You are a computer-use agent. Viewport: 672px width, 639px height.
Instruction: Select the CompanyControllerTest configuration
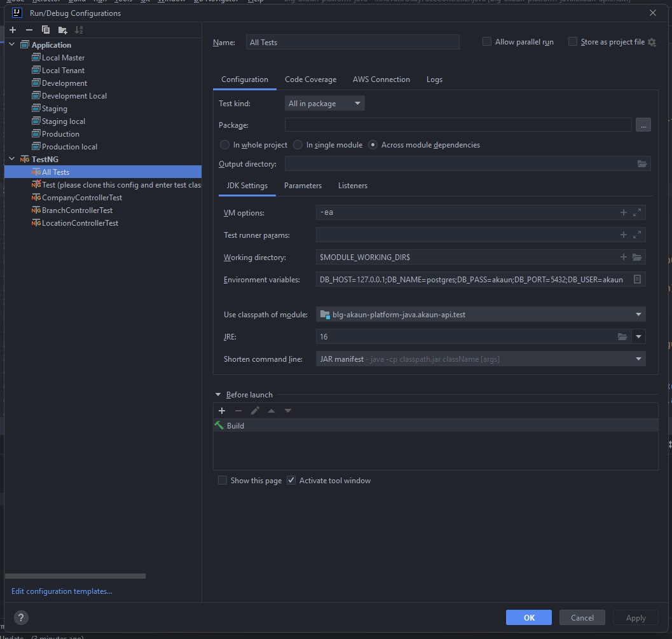[81, 198]
